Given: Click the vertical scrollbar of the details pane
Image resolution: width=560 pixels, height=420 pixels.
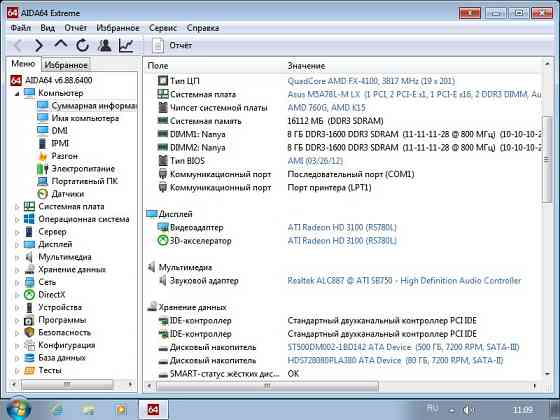Looking at the screenshot, I should tap(547, 160).
